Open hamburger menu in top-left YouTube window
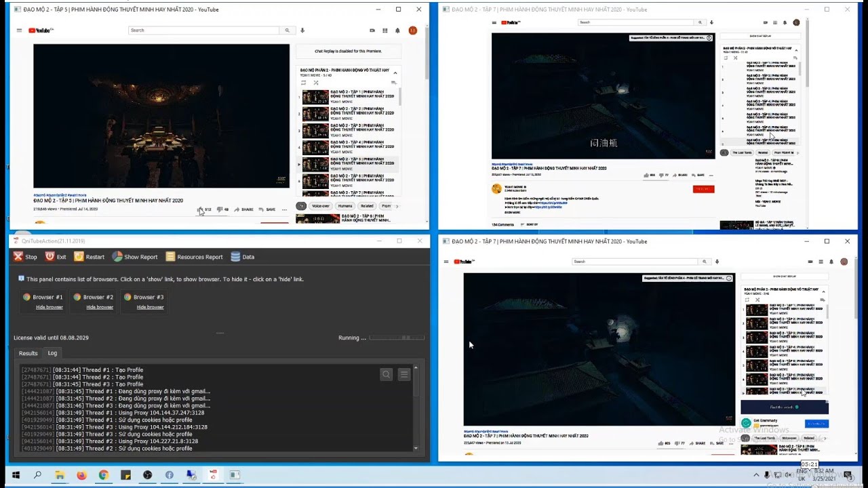Screen dimensions: 868x488 tap(20, 30)
